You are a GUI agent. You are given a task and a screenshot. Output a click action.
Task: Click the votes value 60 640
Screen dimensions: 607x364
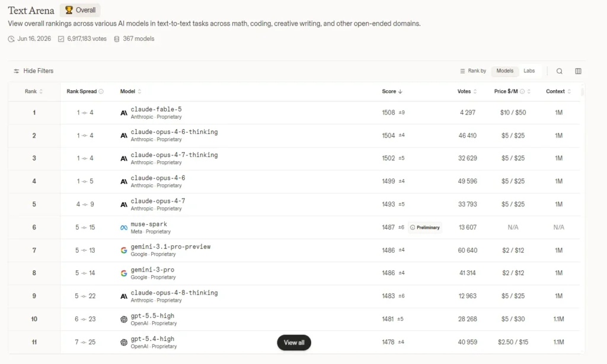pyautogui.click(x=467, y=251)
